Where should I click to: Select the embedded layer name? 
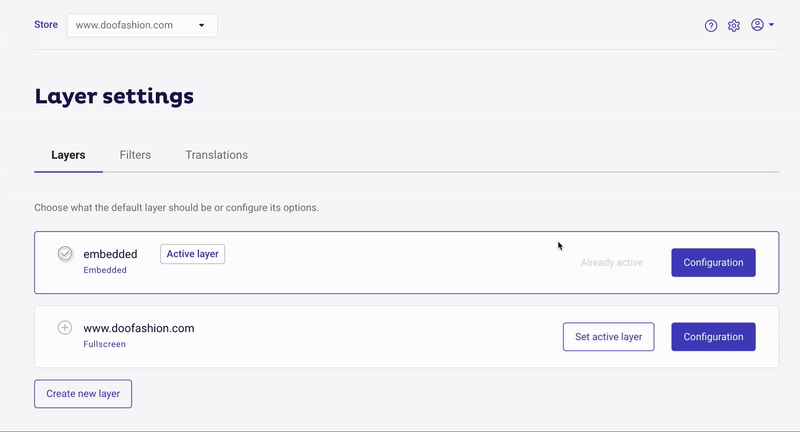[110, 254]
